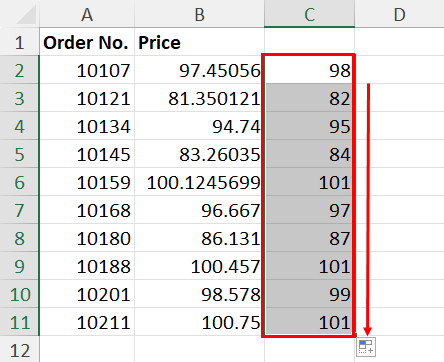Click price cell 100.457

pyautogui.click(x=199, y=266)
